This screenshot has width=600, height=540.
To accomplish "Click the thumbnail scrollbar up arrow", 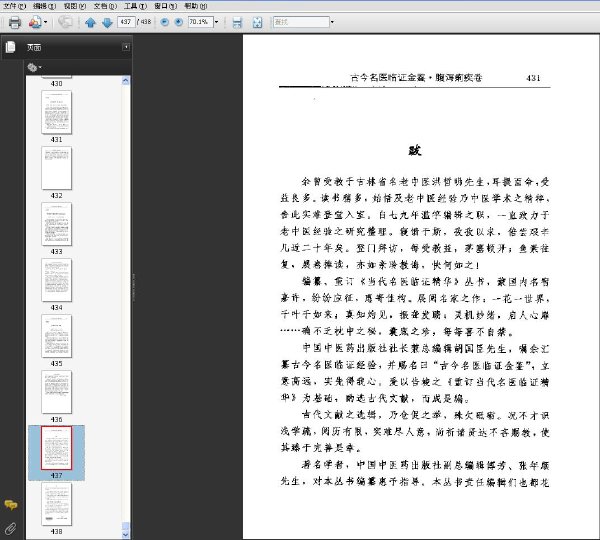I will [x=126, y=80].
